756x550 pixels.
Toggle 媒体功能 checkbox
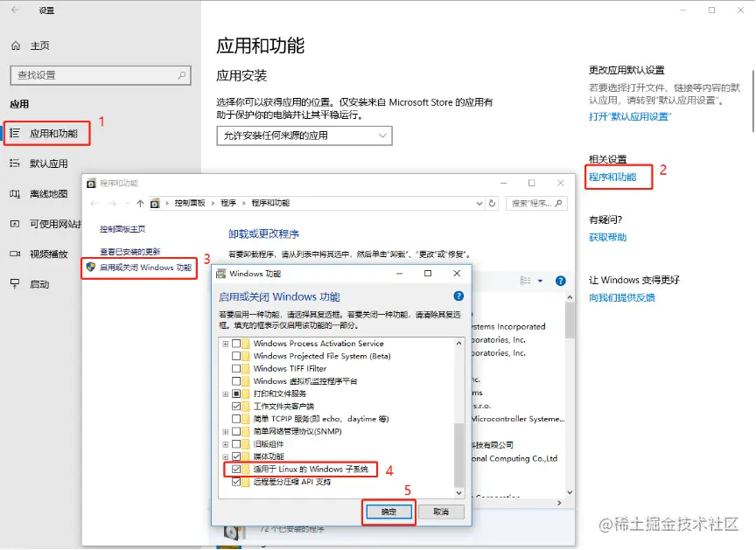[236, 456]
